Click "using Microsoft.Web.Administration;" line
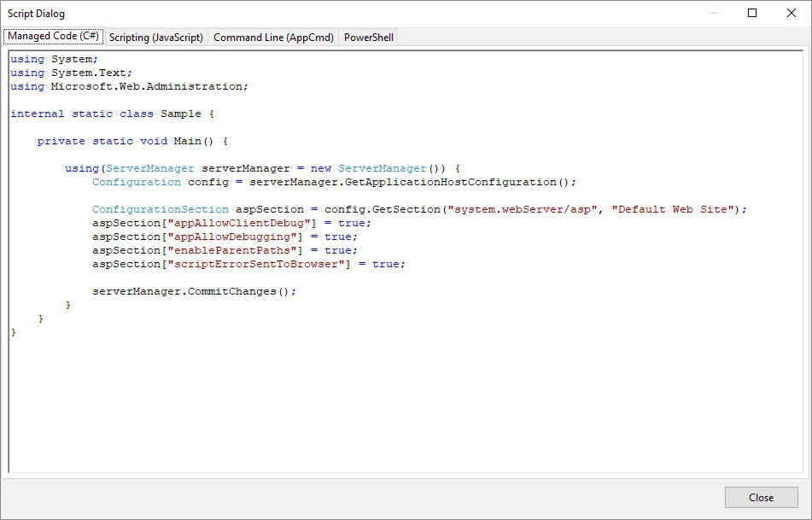 129,86
